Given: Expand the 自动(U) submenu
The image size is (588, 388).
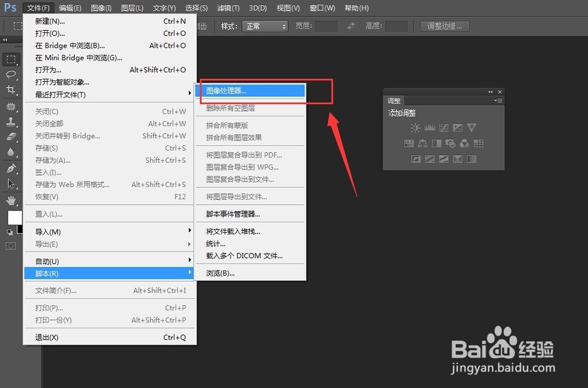Looking at the screenshot, I should 109,261.
